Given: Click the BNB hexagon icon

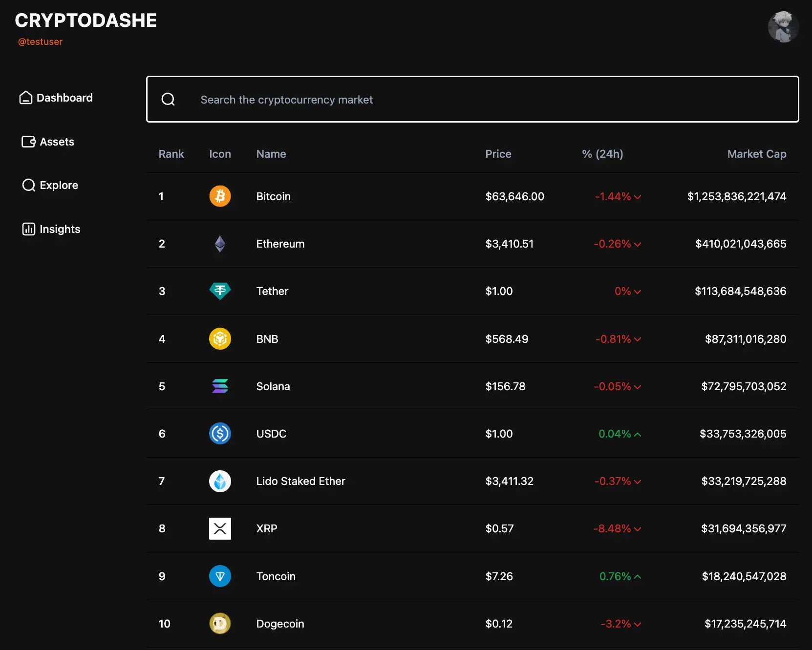Looking at the screenshot, I should click(220, 338).
